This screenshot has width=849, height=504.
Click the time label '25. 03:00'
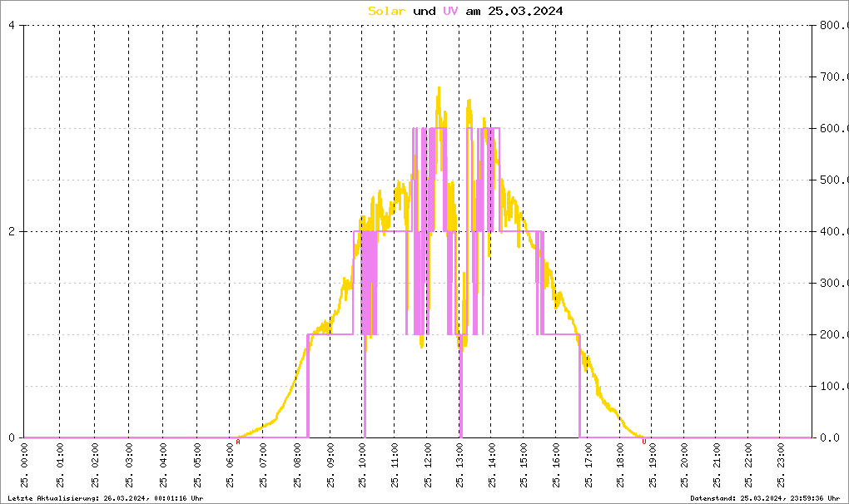(129, 465)
